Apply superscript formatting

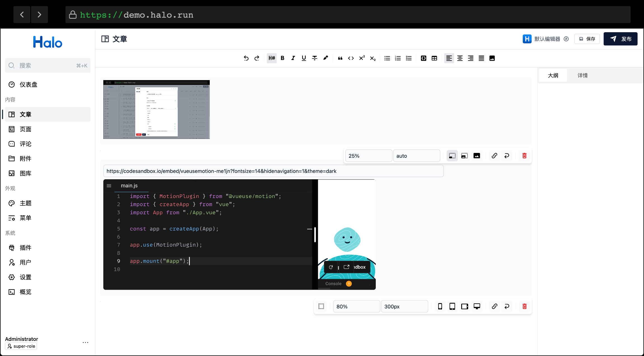[361, 58]
